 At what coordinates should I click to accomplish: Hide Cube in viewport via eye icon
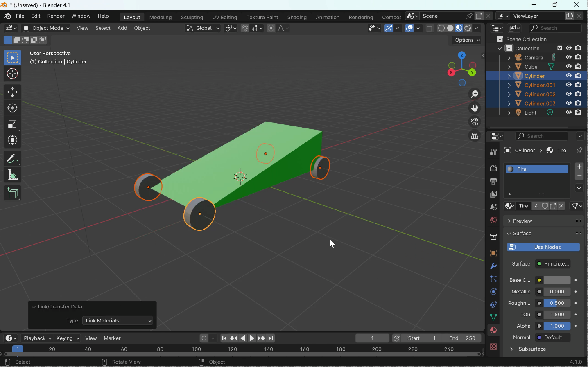569,67
